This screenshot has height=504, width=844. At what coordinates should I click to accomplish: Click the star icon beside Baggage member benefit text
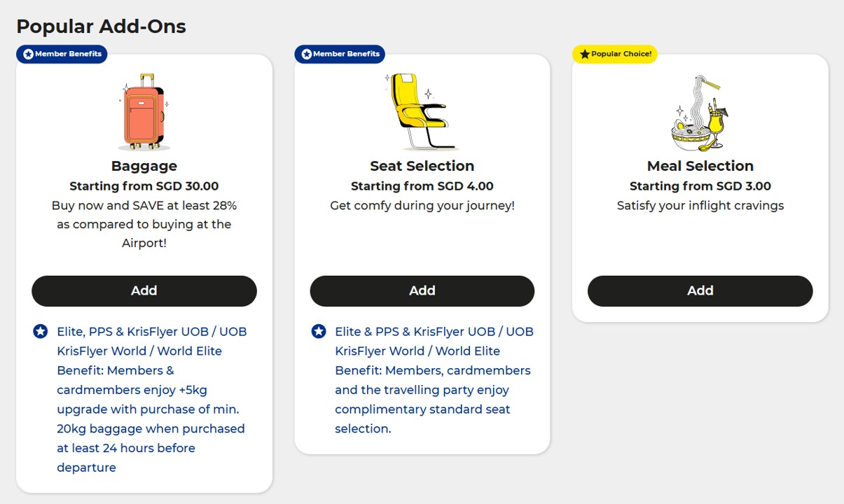click(x=41, y=331)
